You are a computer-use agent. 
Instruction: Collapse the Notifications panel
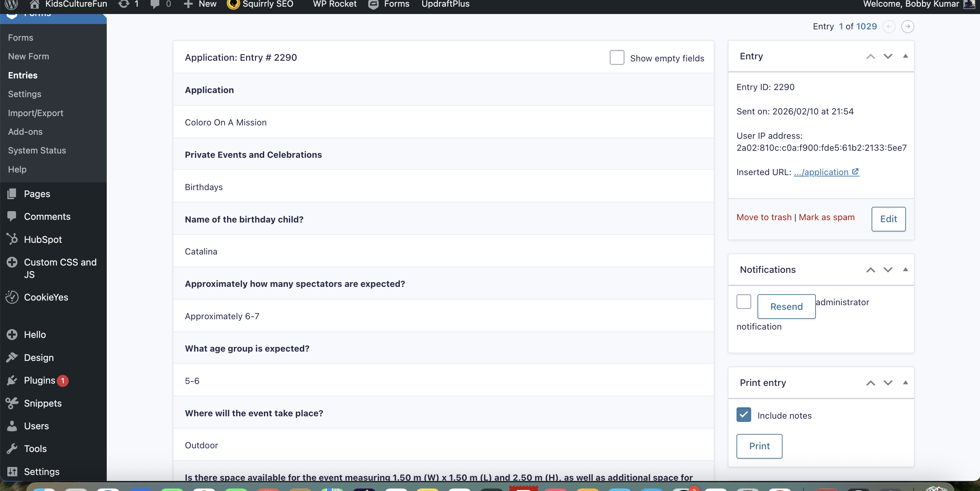click(x=905, y=269)
